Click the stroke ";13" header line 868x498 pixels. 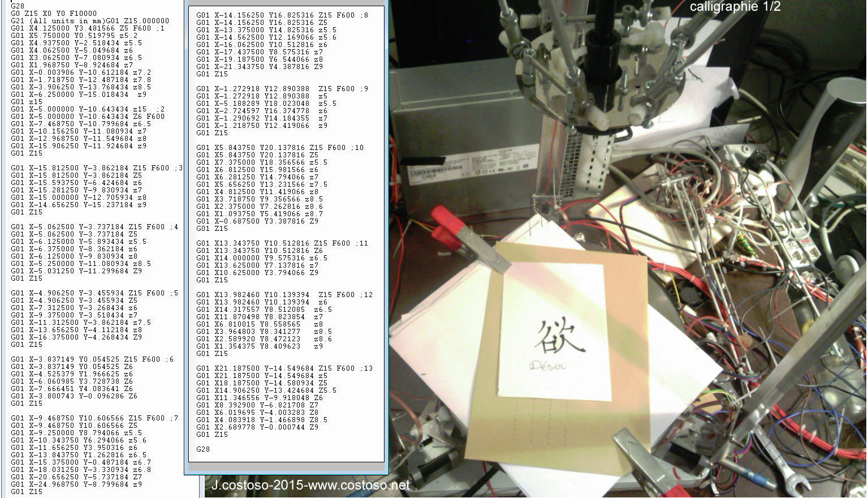pyautogui.click(x=284, y=368)
